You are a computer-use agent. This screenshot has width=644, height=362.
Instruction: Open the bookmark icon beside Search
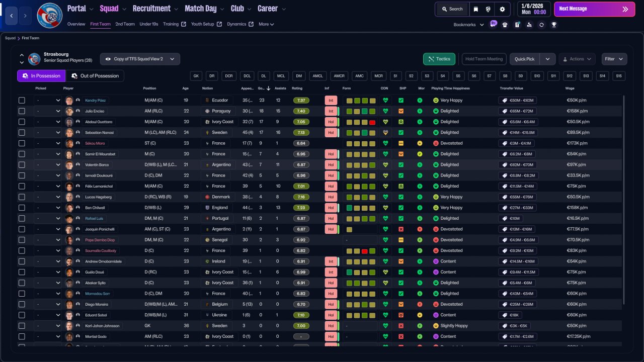tap(475, 9)
